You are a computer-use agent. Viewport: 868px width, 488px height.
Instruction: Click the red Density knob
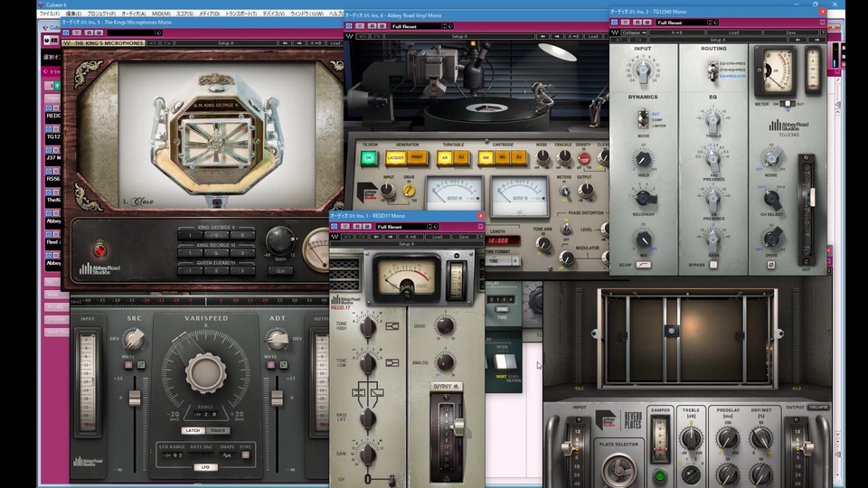coord(583,159)
